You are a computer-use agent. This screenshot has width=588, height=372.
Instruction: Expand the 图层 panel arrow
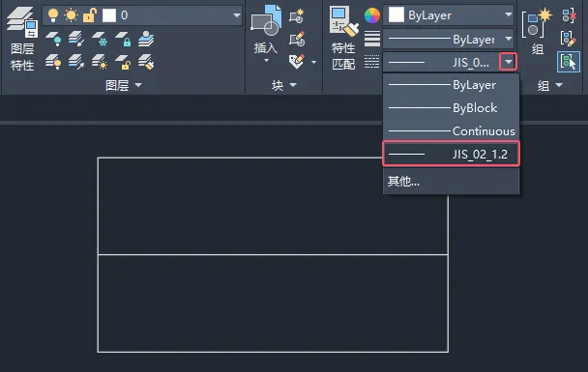pos(138,85)
